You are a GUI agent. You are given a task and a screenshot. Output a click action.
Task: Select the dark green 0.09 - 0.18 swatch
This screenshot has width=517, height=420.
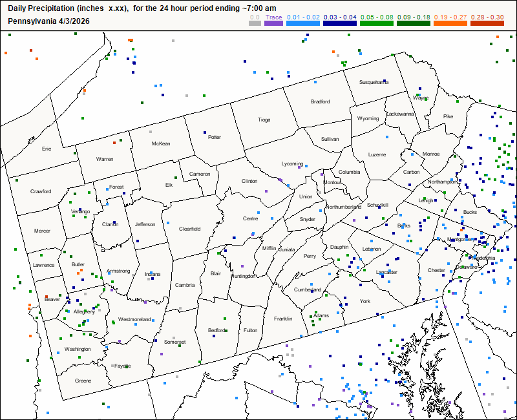[x=414, y=23]
